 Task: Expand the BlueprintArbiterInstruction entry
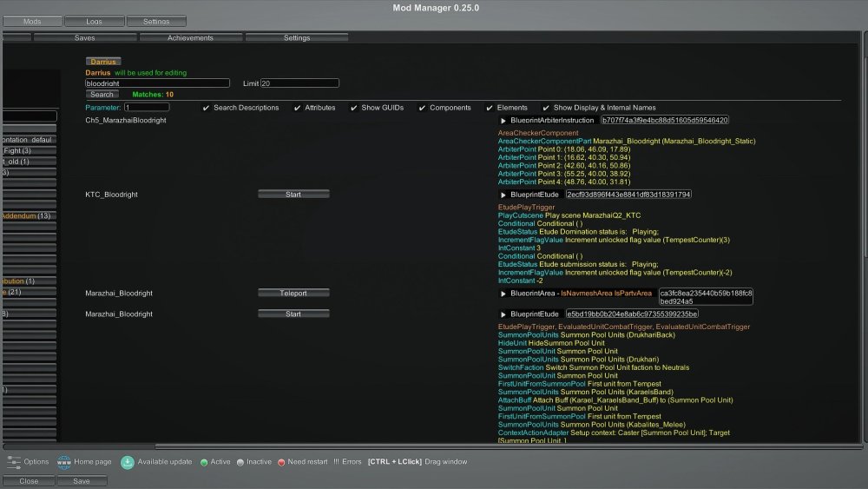503,120
